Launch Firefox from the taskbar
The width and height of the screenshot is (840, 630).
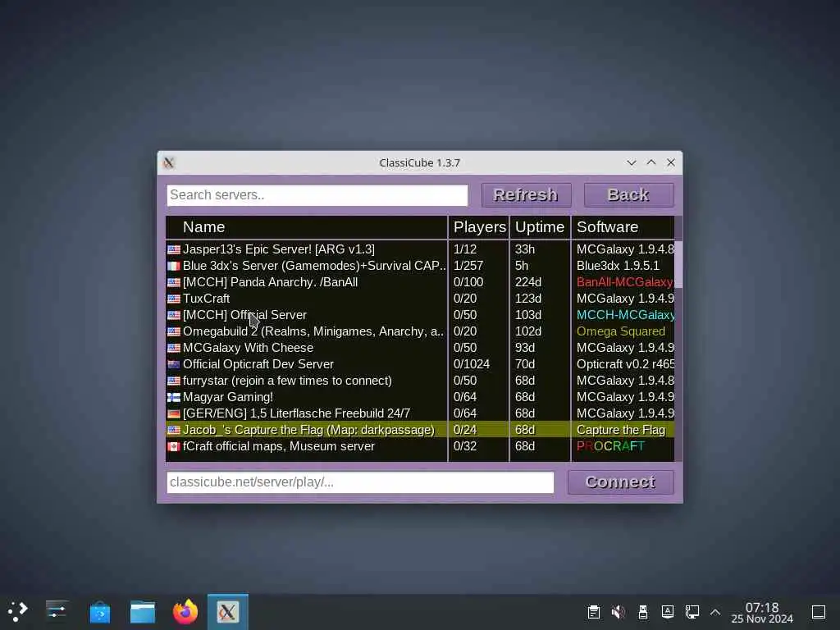(x=185, y=612)
